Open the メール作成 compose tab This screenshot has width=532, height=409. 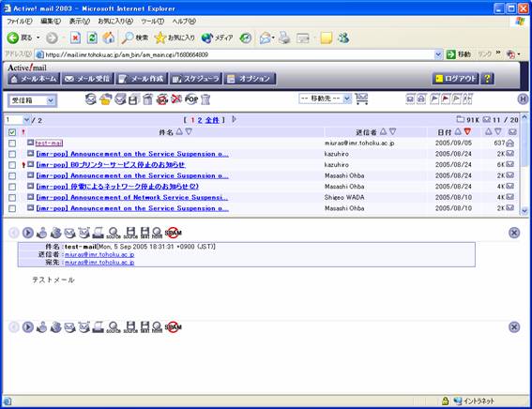click(x=142, y=79)
